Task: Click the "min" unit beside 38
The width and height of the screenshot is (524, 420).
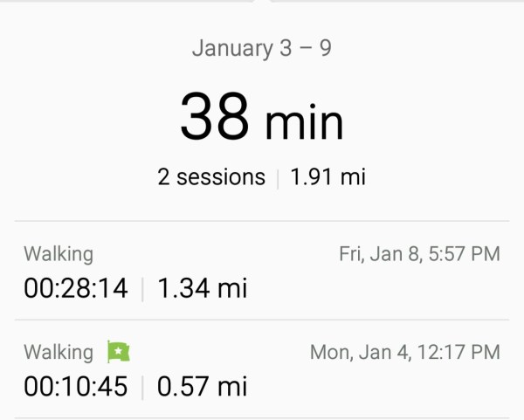Action: 302,121
